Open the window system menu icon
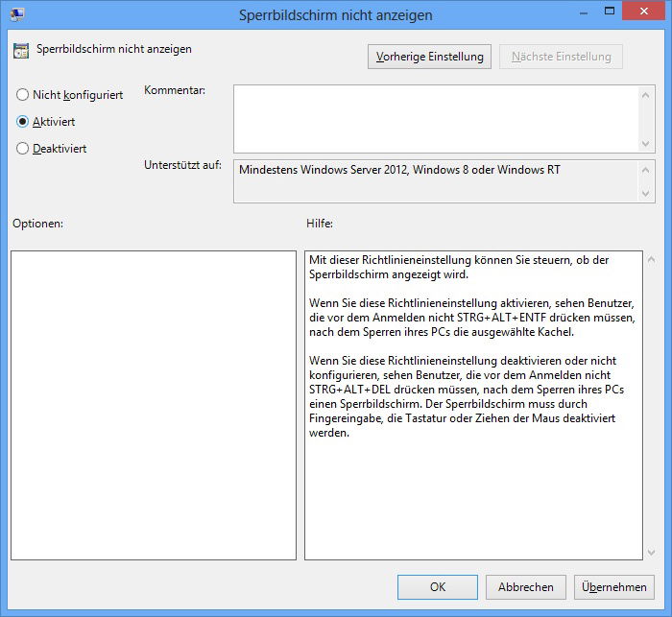 click(x=17, y=14)
